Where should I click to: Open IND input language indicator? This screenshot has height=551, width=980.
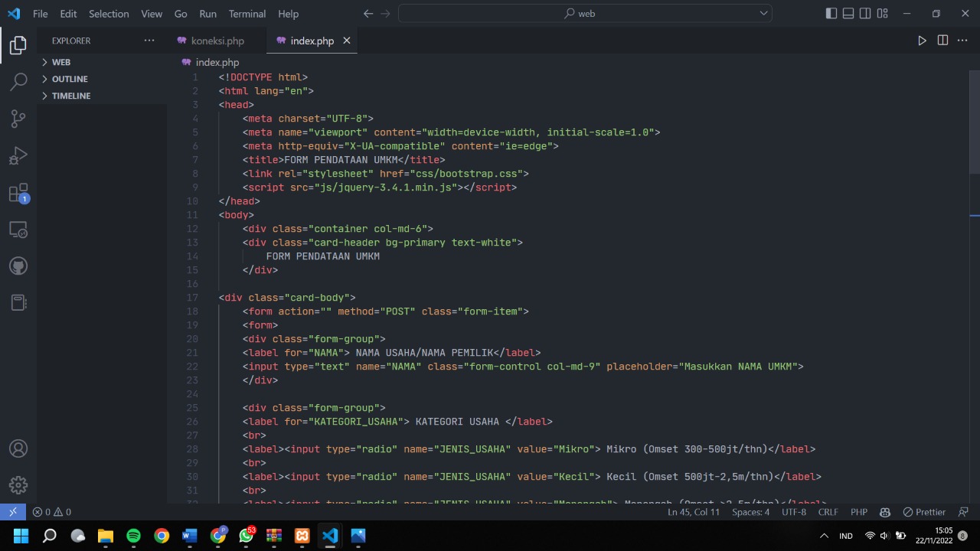(846, 536)
